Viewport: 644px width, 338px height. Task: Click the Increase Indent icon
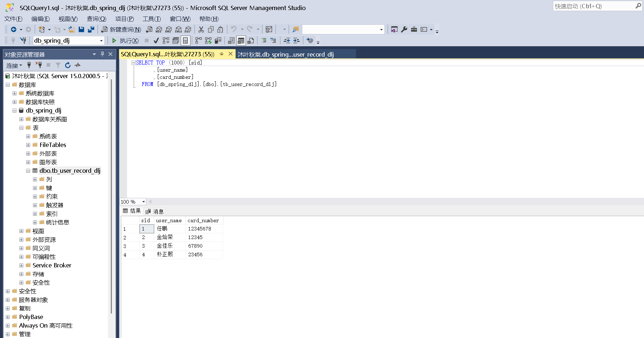[296, 41]
